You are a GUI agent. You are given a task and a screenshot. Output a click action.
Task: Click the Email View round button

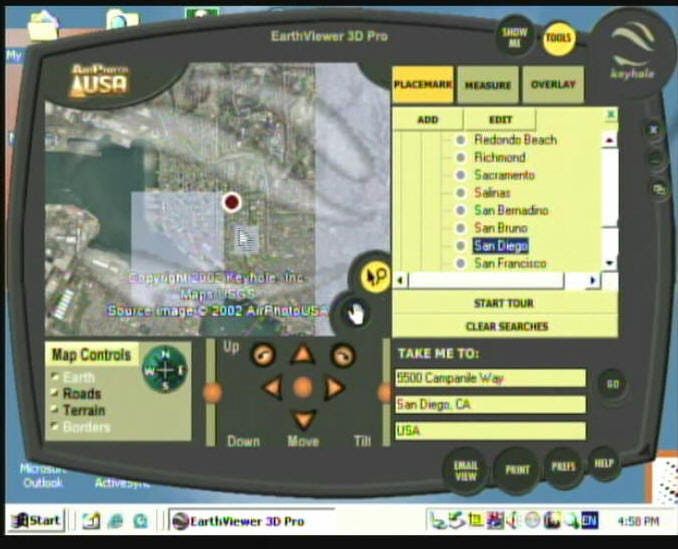465,471
